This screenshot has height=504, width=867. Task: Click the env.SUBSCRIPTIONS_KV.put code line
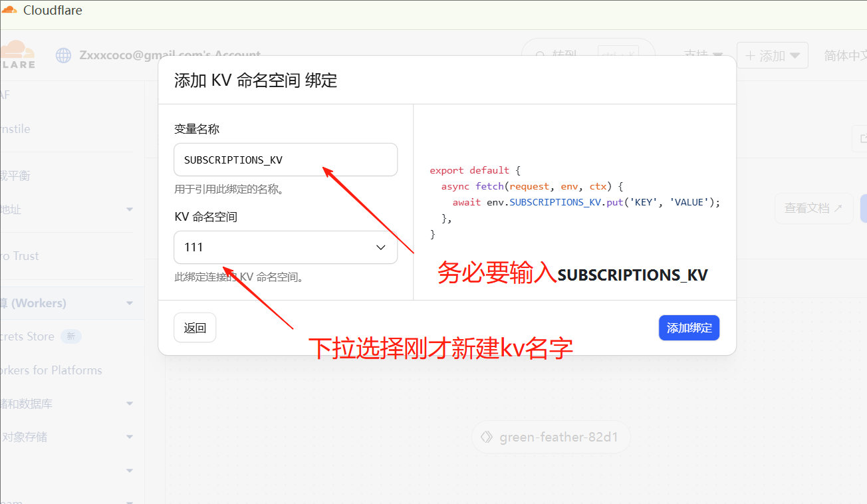(586, 202)
